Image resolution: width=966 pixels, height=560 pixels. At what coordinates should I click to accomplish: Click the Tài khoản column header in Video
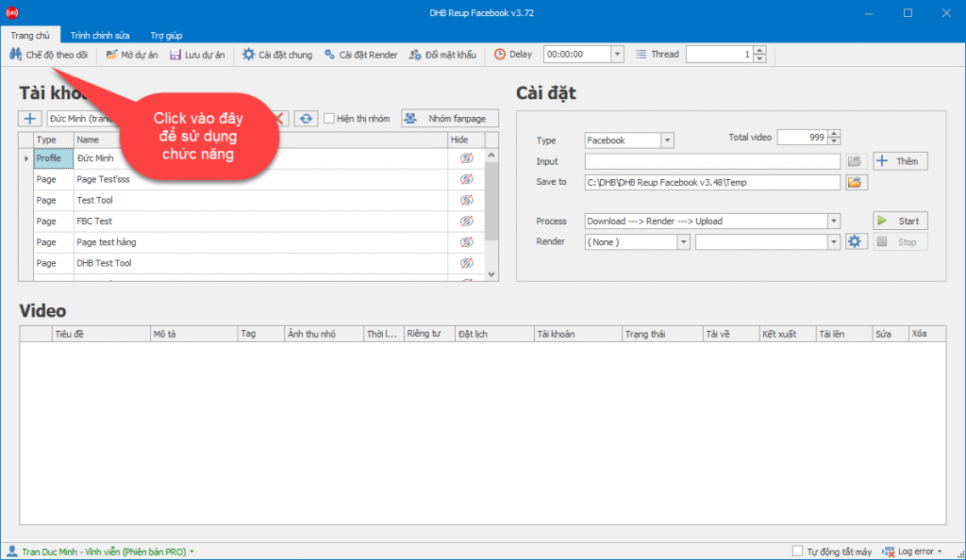coord(578,334)
